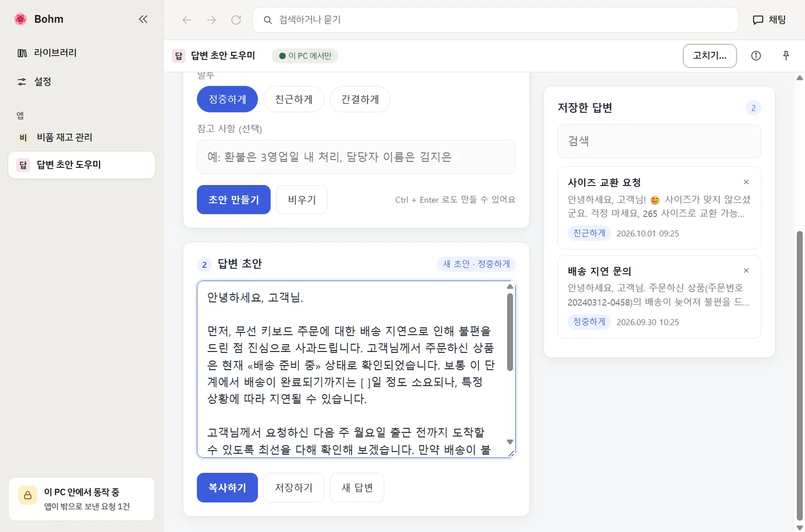Viewport: 805px width, 532px height.
Task: Open the 채팅 chat panel
Action: [769, 20]
